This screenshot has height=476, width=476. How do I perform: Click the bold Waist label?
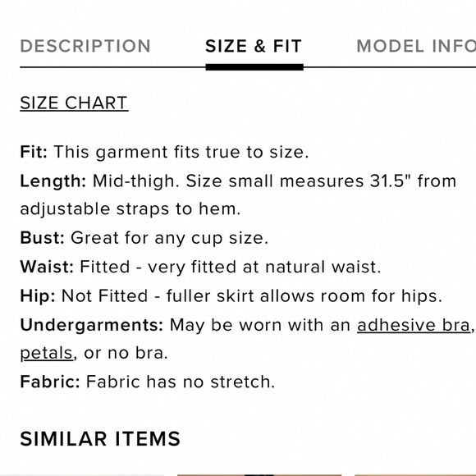[47, 267]
